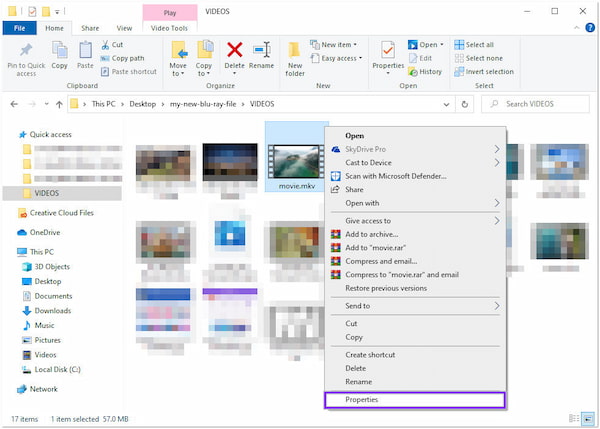Click the ribbon Properties icon
This screenshot has width=600, height=429.
coord(388,51)
